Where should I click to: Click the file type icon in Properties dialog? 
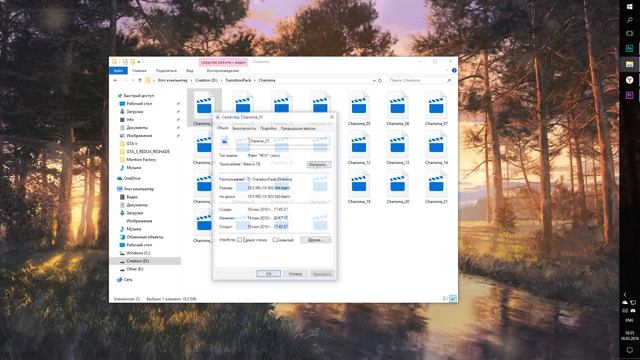(x=224, y=141)
